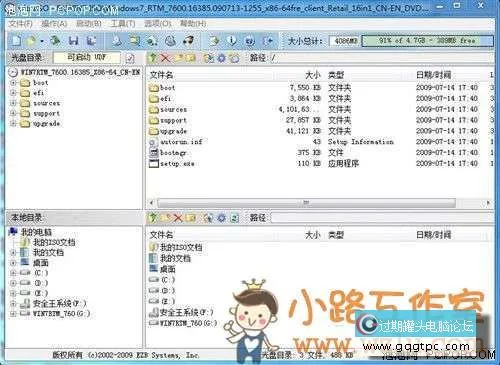Click New Folder icon in disc toolbar
The image size is (500, 365).
coord(179,58)
